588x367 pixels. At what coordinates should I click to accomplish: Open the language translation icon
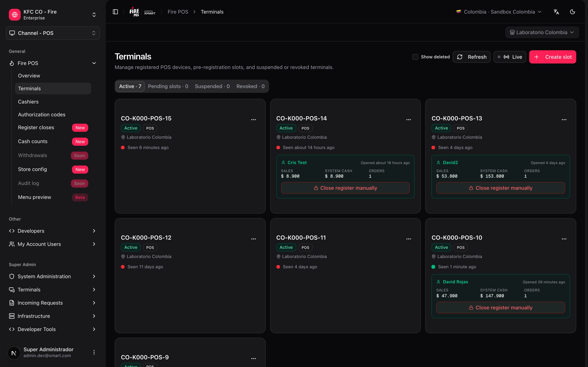(x=556, y=12)
